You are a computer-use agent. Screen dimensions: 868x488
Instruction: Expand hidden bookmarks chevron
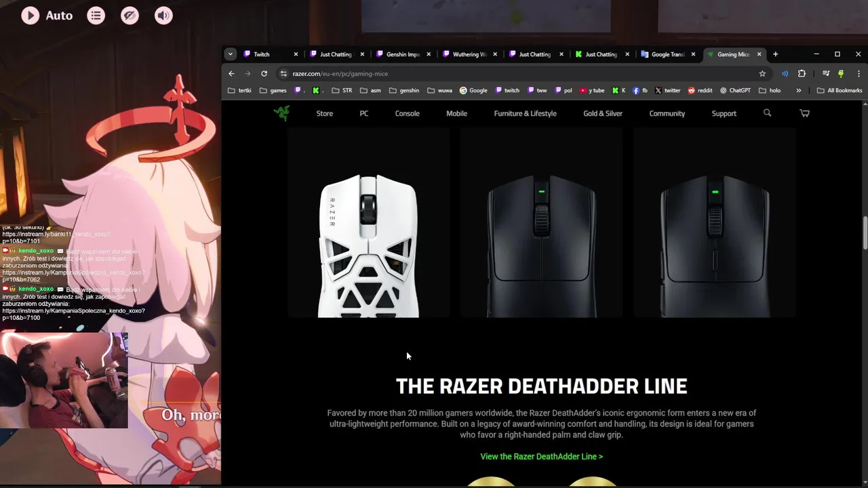click(x=798, y=90)
